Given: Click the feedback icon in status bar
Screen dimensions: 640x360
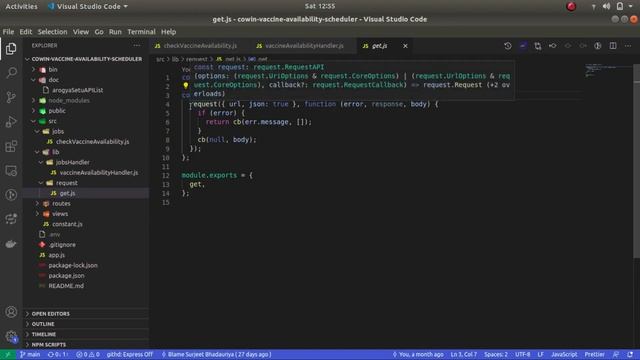Looking at the screenshot, I should [616, 354].
